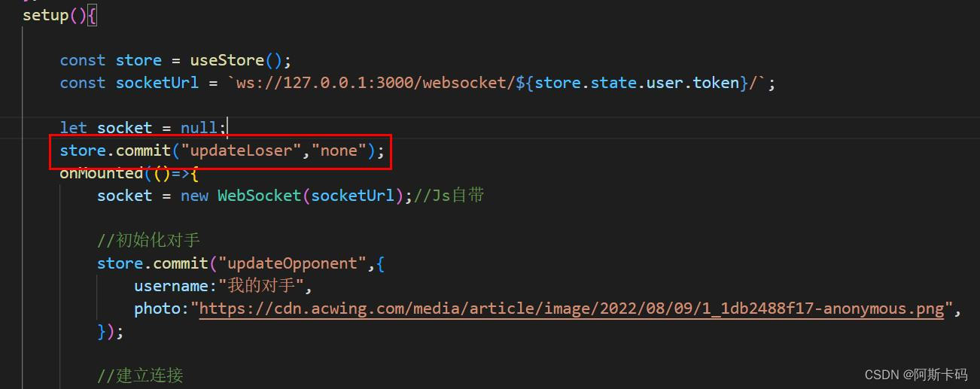Click the 'new' keyword before WebSocket
The width and height of the screenshot is (980, 389).
click(194, 196)
